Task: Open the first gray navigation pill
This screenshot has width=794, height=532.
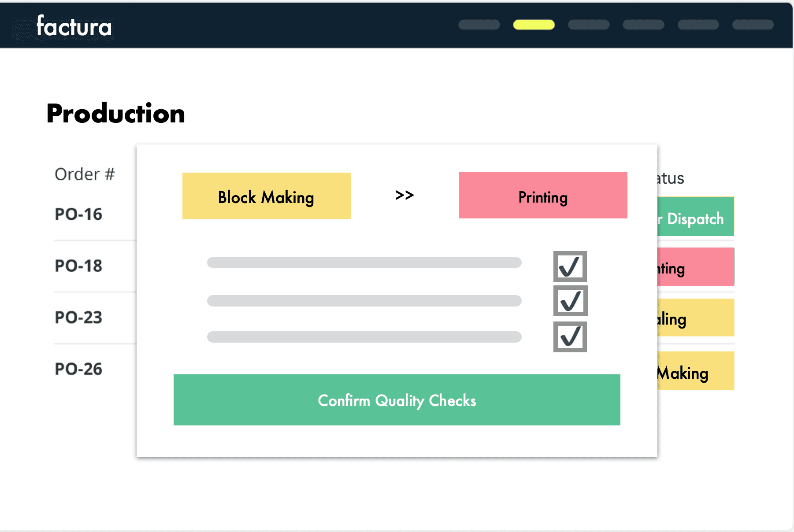Action: click(x=479, y=25)
